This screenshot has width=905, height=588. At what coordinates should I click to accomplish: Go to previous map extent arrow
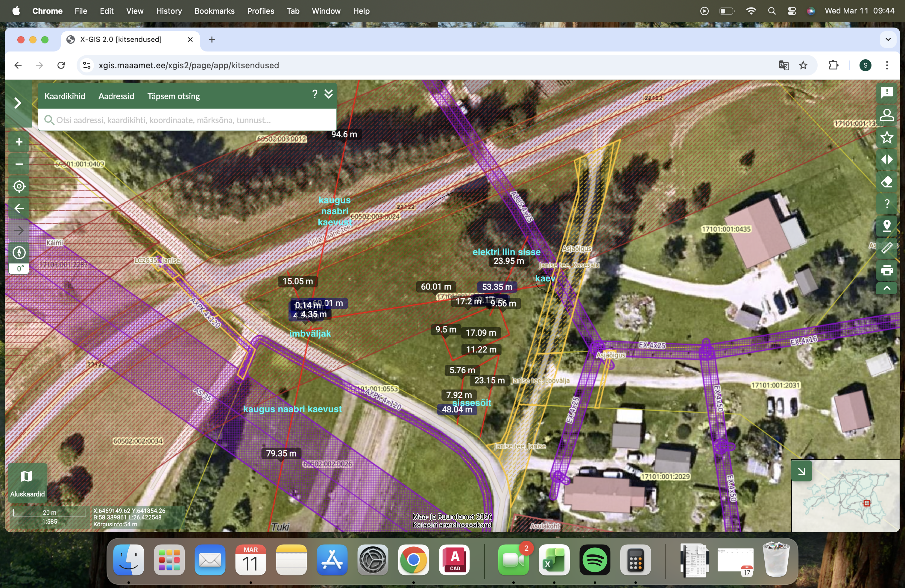[19, 208]
